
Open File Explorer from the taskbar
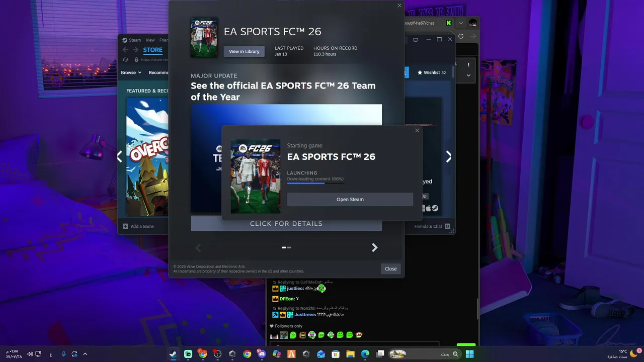[350, 354]
